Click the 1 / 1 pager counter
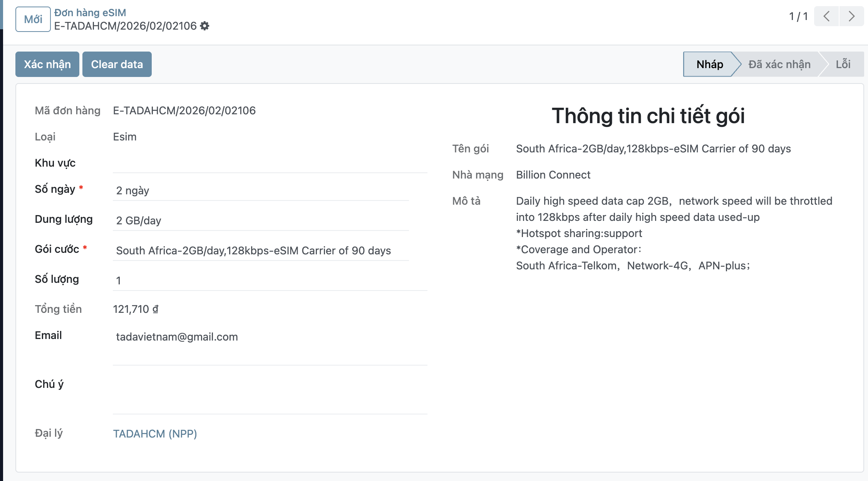This screenshot has height=481, width=868. (798, 17)
